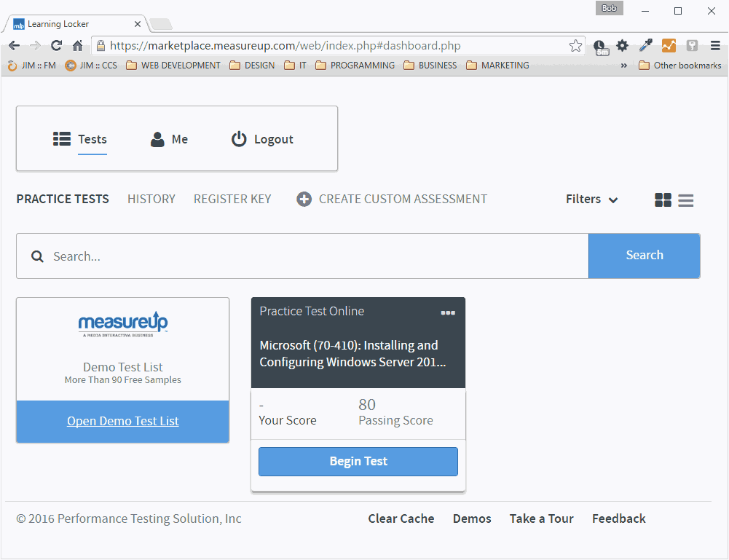
Task: Click the Logout power icon
Action: pos(239,139)
